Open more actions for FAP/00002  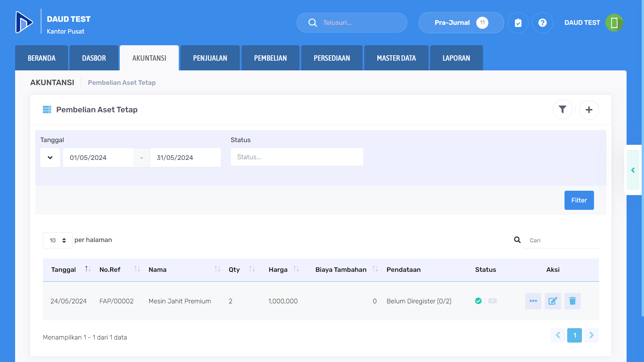(x=533, y=301)
